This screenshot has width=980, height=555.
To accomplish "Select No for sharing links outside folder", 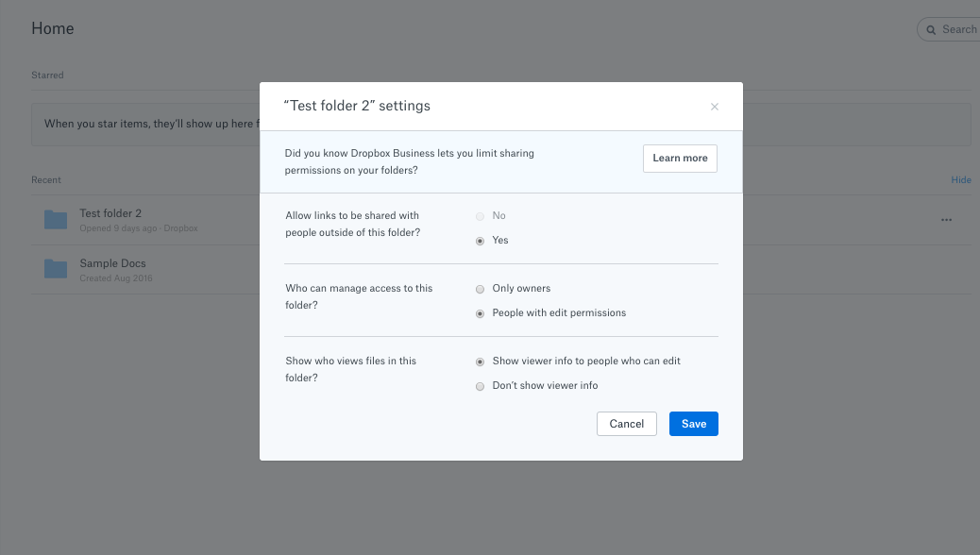I will point(481,216).
